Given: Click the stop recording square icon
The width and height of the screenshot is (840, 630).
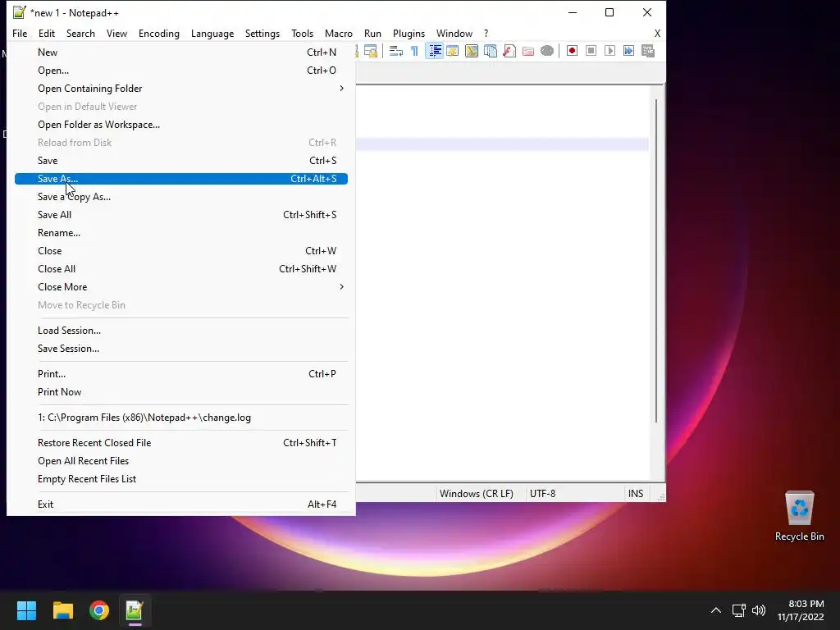Looking at the screenshot, I should click(591, 51).
